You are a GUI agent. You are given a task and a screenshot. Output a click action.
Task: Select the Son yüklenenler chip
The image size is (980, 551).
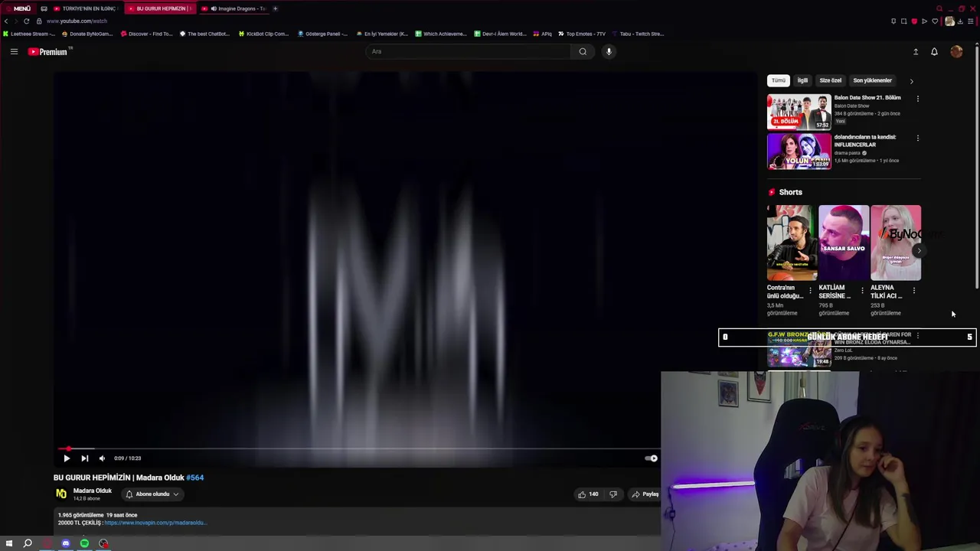872,80
